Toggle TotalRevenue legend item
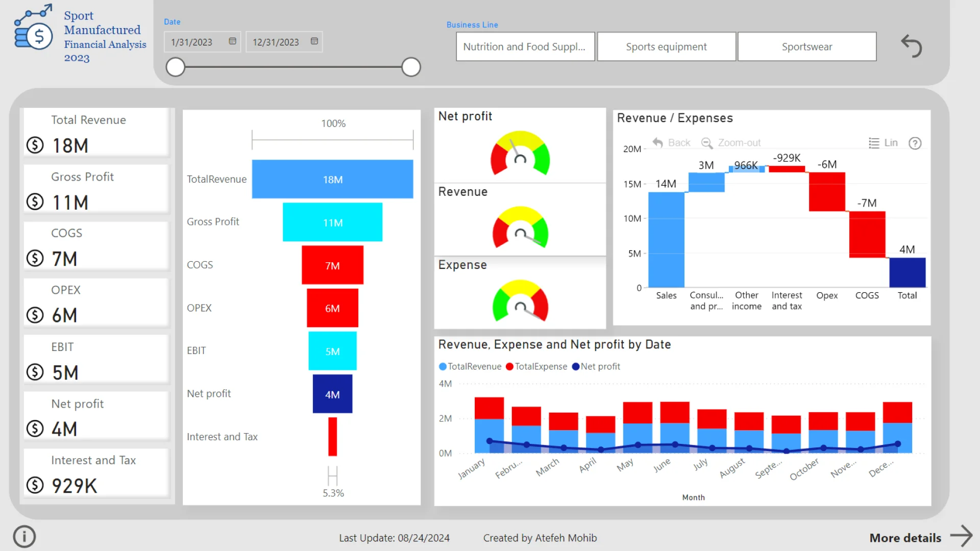 (470, 366)
